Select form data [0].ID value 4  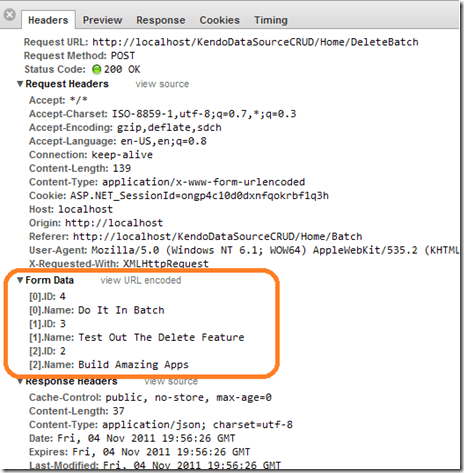[62, 297]
